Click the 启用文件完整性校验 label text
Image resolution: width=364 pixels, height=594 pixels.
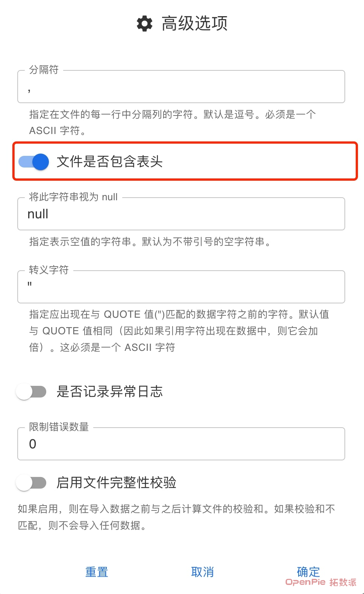pyautogui.click(x=116, y=483)
